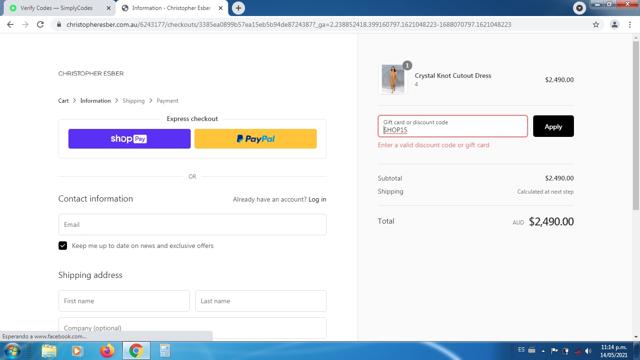Uncheck Keep me up to date checkbox
This screenshot has width=640, height=360.
(x=62, y=246)
